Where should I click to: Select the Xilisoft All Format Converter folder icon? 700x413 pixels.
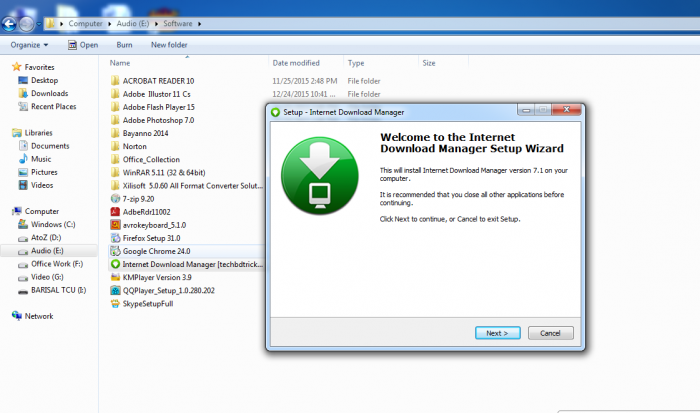pyautogui.click(x=115, y=186)
